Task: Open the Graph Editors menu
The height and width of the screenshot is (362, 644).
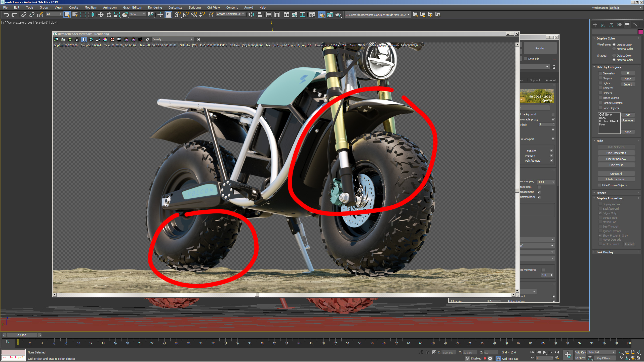Action: click(x=132, y=8)
